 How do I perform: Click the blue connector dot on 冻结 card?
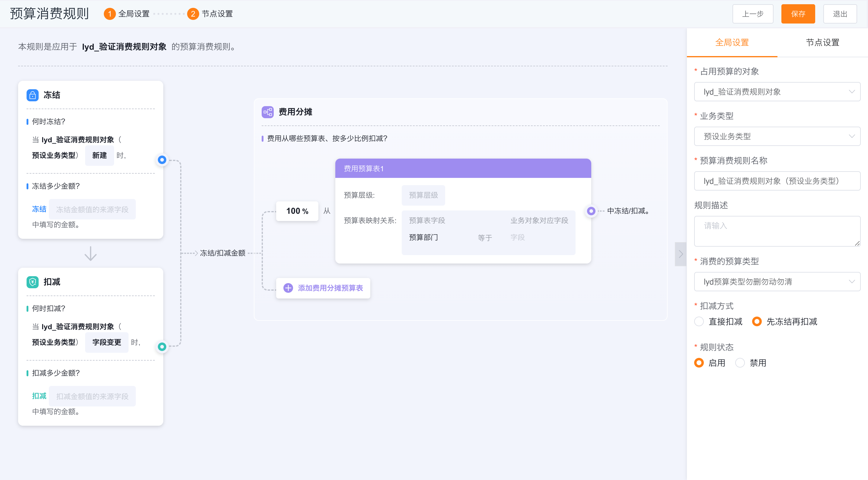pos(162,159)
